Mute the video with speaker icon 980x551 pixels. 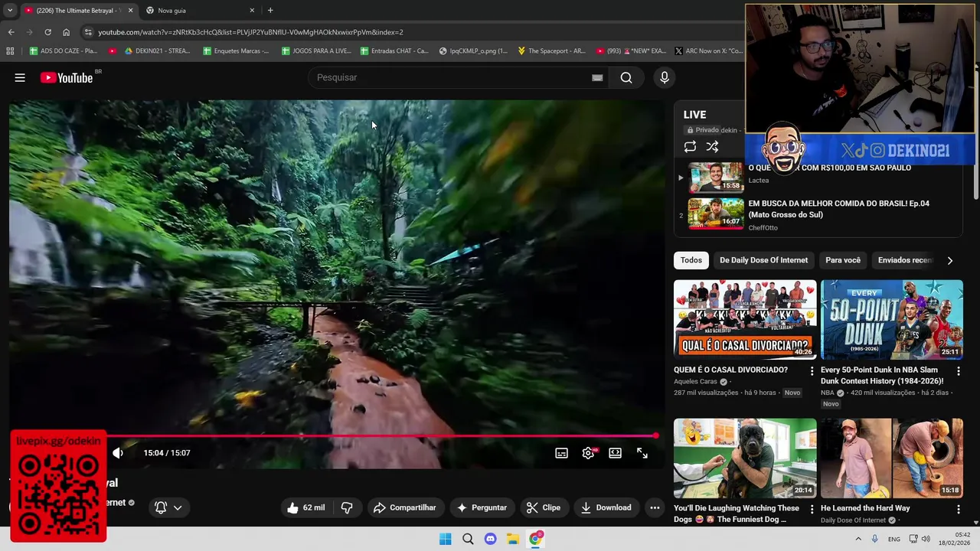(x=118, y=453)
